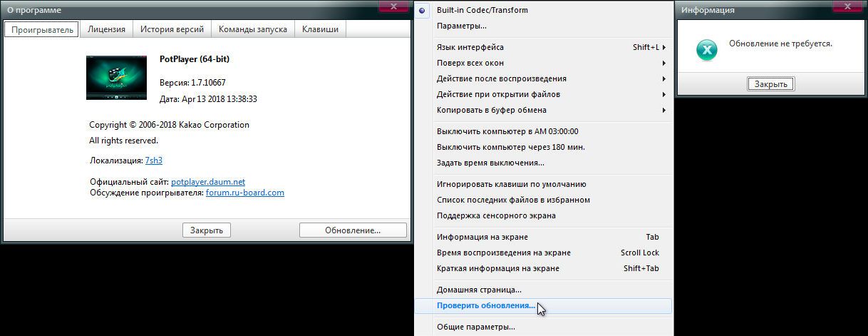868x336 pixels.
Task: Click the All rights reserved. text
Action: pos(124,141)
